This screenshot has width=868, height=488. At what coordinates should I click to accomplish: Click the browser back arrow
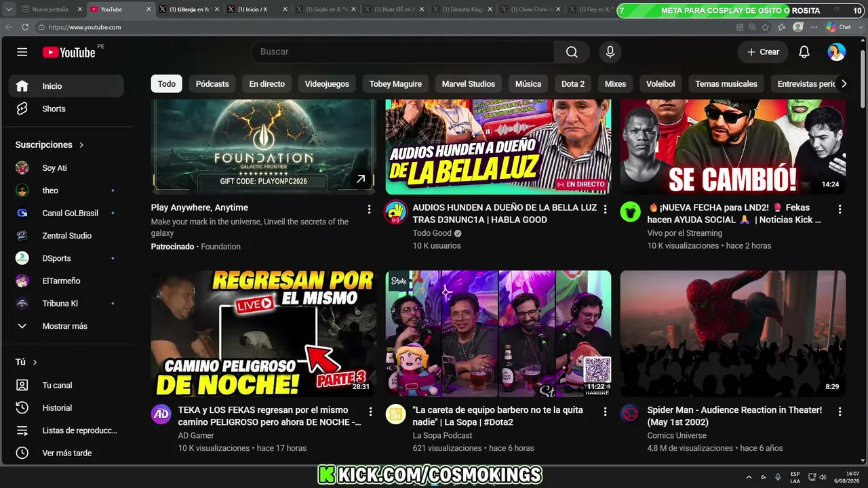click(x=9, y=27)
